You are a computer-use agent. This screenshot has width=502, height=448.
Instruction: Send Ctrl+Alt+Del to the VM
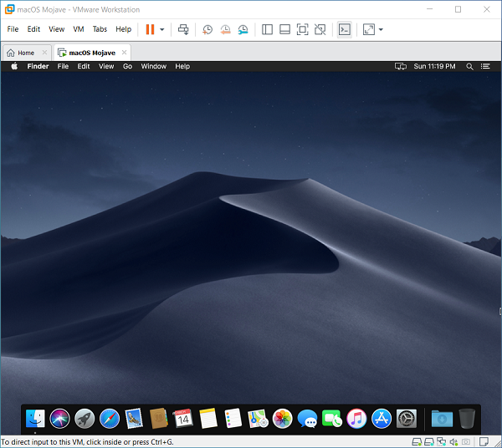(183, 29)
